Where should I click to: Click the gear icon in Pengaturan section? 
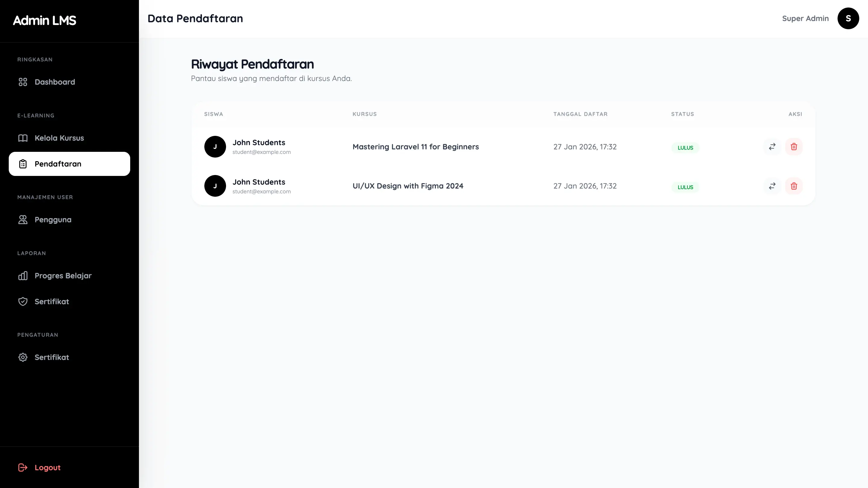pos(23,357)
